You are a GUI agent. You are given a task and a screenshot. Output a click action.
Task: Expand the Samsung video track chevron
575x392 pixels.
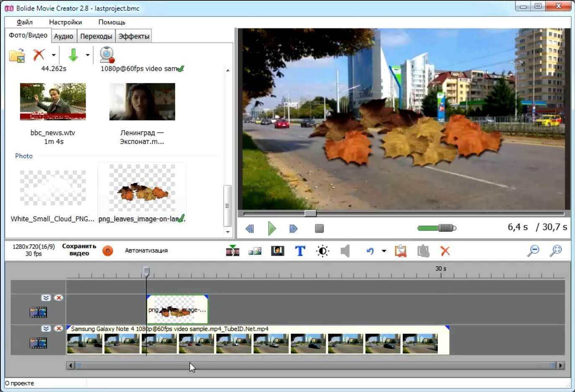[46, 329]
